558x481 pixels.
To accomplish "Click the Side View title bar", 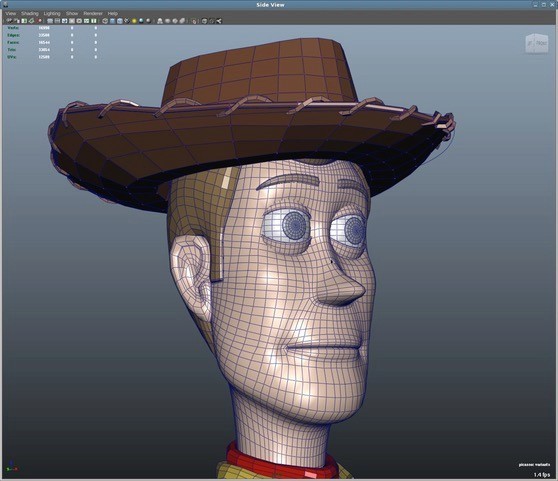I will [270, 5].
